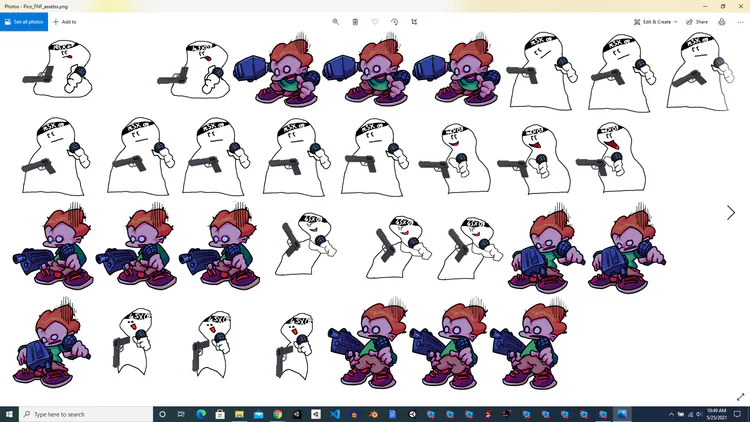
Task: Delete the photo with the trash icon
Action: tap(355, 22)
